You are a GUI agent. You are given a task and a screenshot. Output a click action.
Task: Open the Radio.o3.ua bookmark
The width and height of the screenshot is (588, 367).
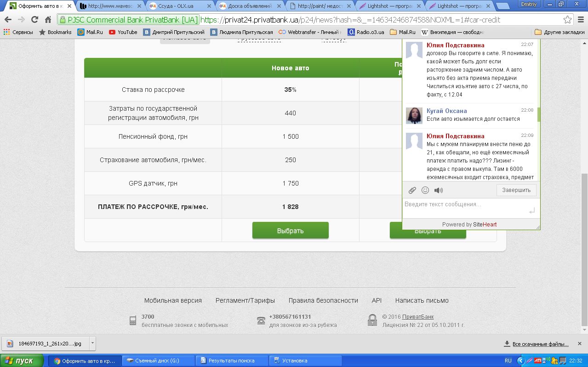[366, 32]
